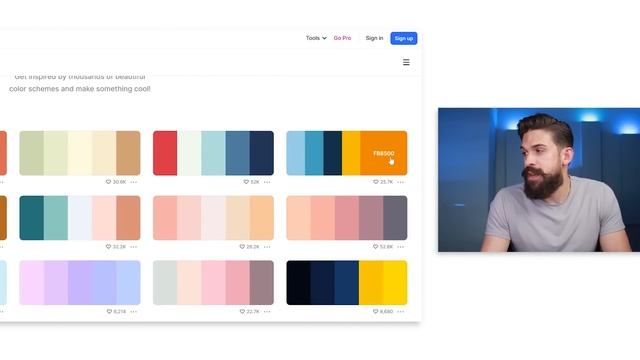Click the ellipsis next to 8,218
Screen dimensions: 640x360
click(x=133, y=311)
